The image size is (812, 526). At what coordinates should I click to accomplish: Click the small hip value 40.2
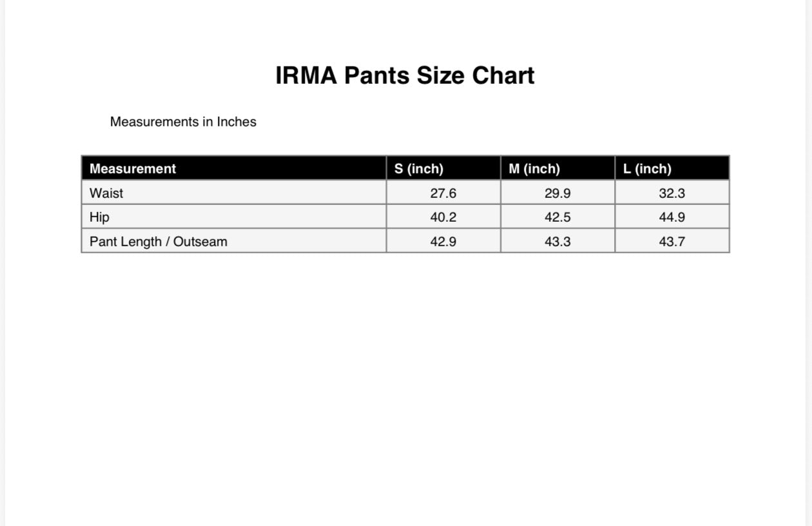tap(443, 217)
